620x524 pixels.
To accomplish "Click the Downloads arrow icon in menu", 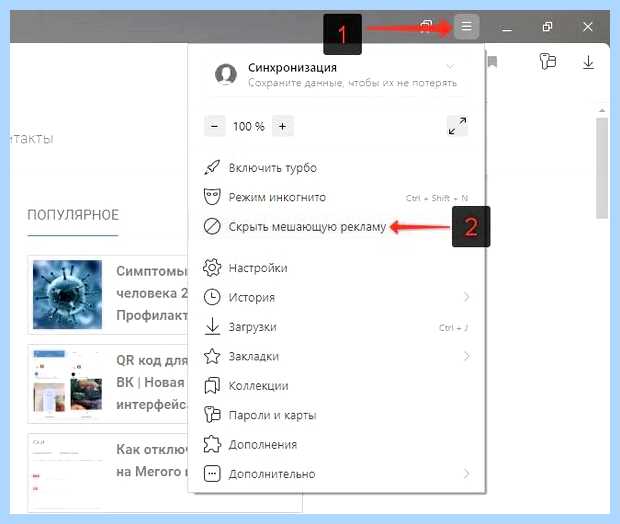I will pyautogui.click(x=212, y=327).
